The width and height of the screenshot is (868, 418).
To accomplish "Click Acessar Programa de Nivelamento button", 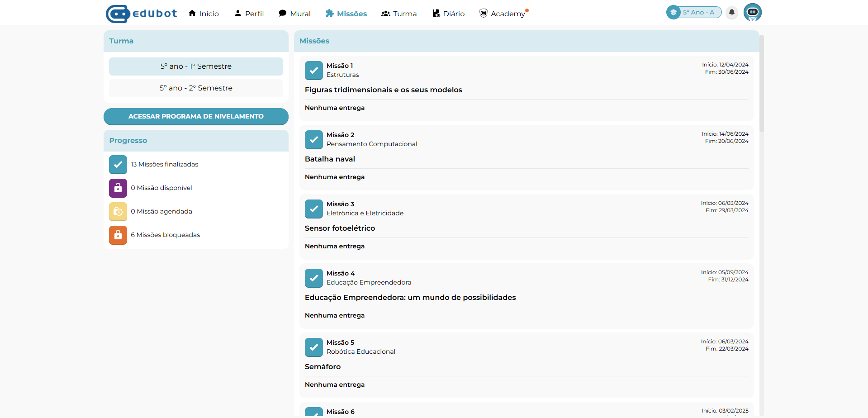I will 196,117.
